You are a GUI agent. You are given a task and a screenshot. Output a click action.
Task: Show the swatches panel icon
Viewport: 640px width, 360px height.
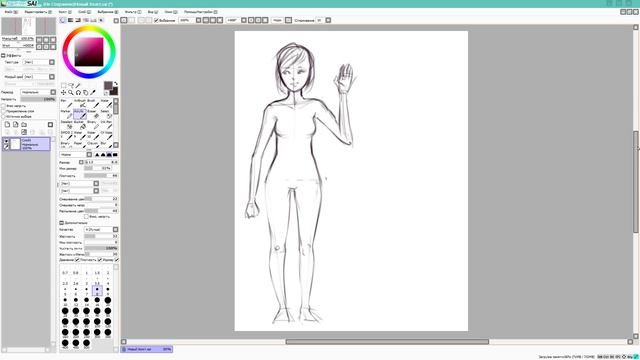click(x=93, y=20)
